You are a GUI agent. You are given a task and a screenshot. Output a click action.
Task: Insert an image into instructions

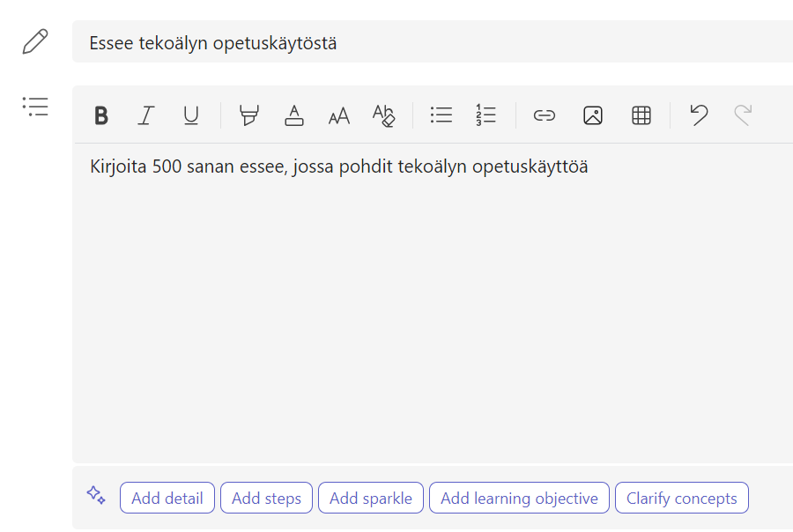coord(593,115)
